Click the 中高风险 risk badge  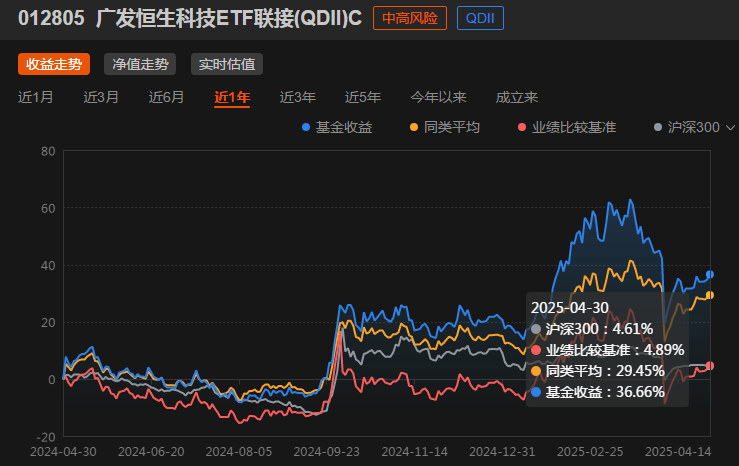point(410,18)
